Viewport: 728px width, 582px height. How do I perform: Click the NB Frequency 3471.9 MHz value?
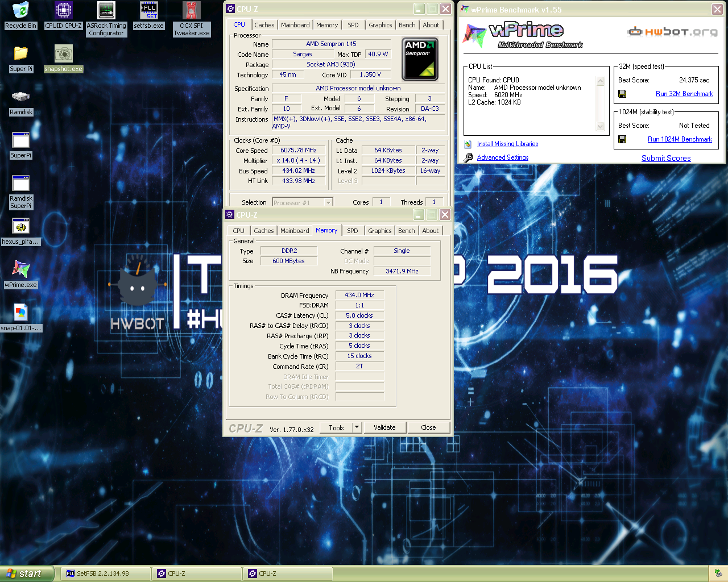(x=402, y=272)
